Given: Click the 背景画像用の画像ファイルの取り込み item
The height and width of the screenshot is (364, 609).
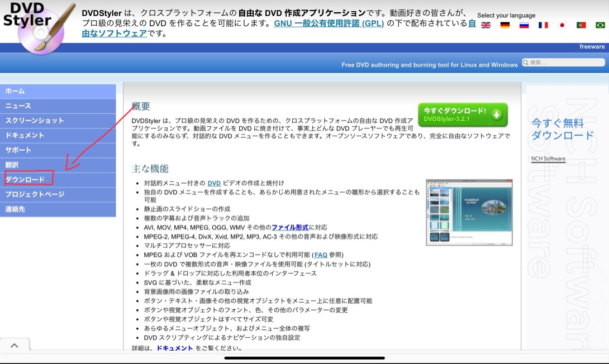Looking at the screenshot, I should 196,292.
